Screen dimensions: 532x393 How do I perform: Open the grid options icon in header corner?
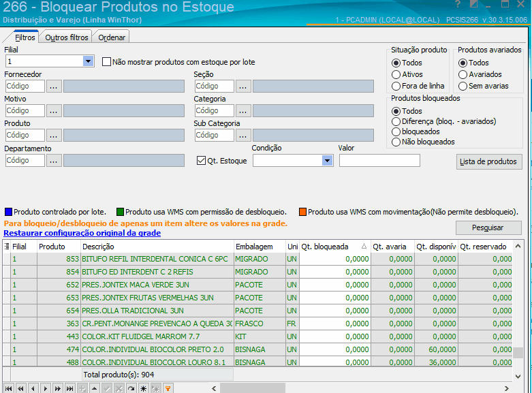coord(6,247)
